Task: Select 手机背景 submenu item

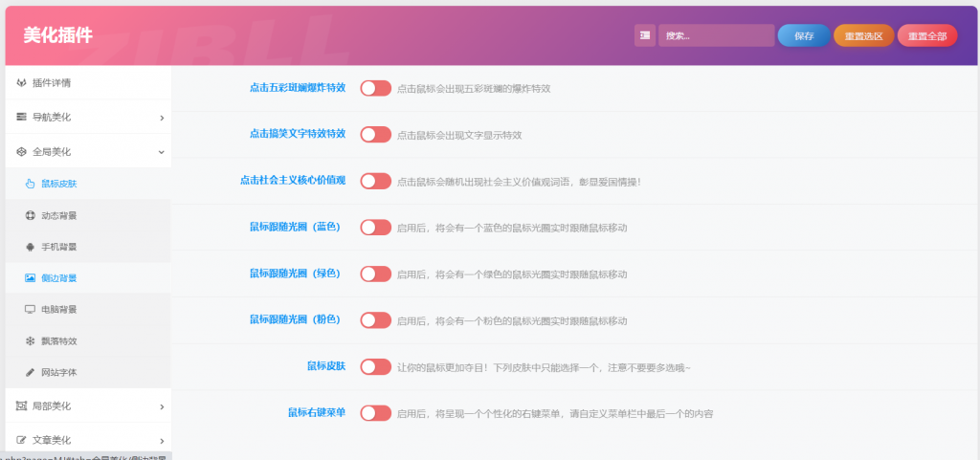Action: [88, 247]
